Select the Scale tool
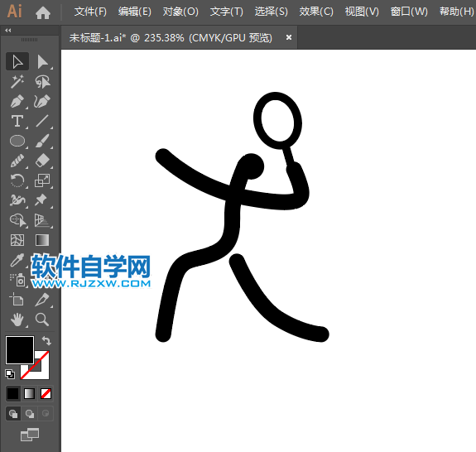The image size is (476, 452). pyautogui.click(x=42, y=180)
